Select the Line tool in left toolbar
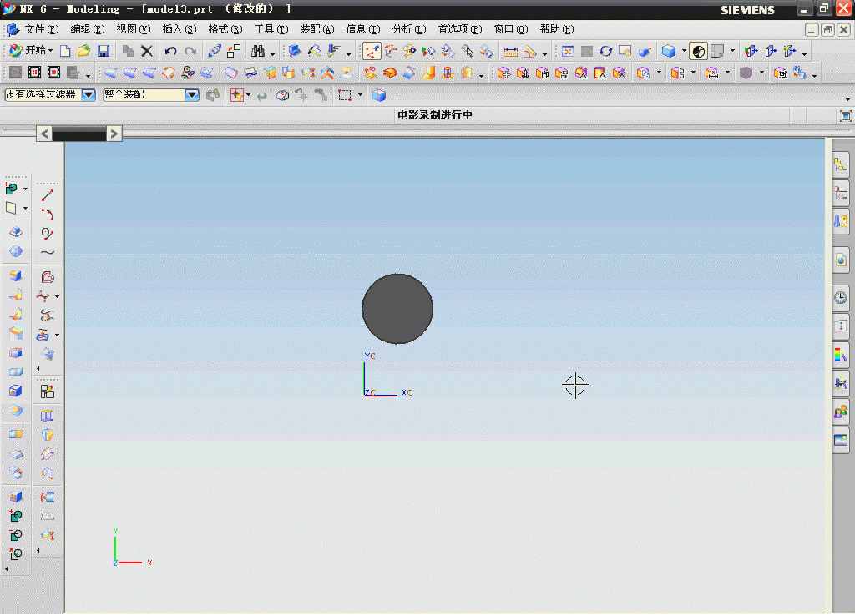This screenshot has height=616, width=855. coord(48,195)
